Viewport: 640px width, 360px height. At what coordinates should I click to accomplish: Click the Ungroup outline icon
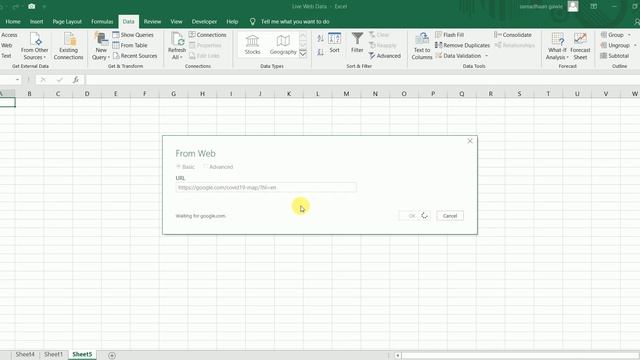[x=604, y=45]
